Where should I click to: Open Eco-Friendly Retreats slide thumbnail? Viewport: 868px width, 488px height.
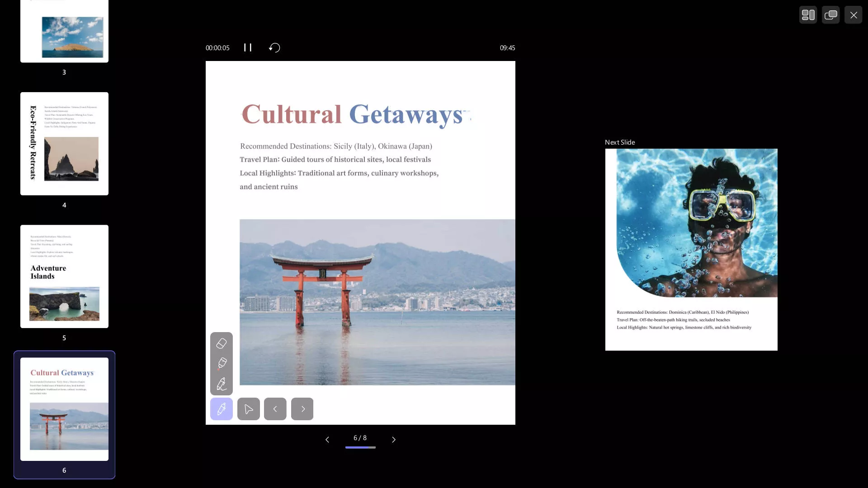64,144
